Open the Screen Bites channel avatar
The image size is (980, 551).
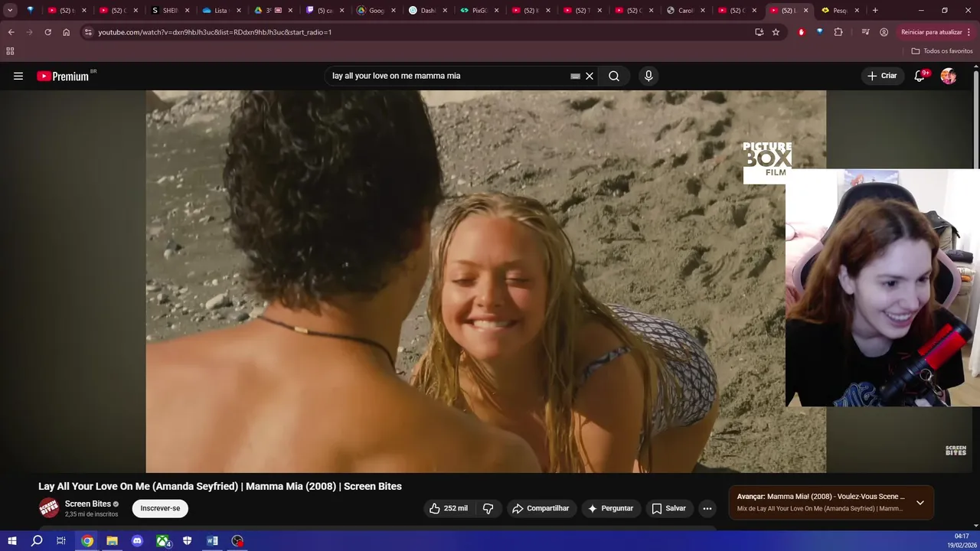(x=49, y=507)
